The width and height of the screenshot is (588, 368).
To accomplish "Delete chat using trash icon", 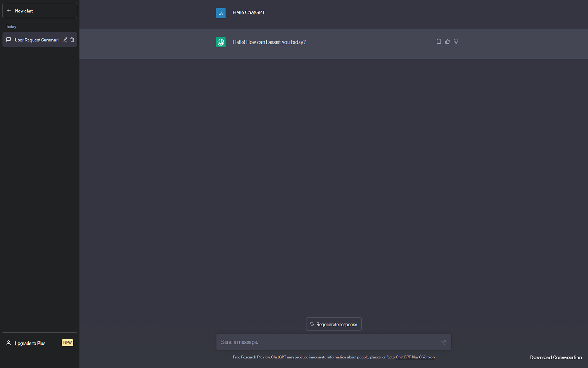I will click(x=72, y=40).
